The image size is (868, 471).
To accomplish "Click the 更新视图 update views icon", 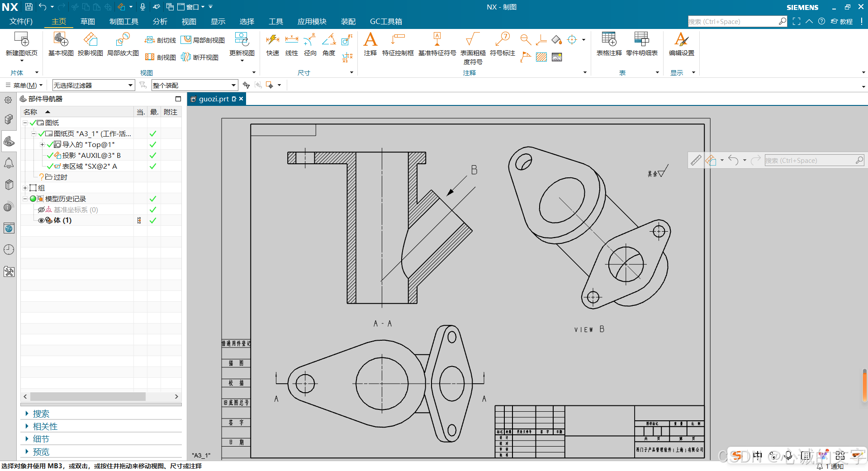I will 242,40.
